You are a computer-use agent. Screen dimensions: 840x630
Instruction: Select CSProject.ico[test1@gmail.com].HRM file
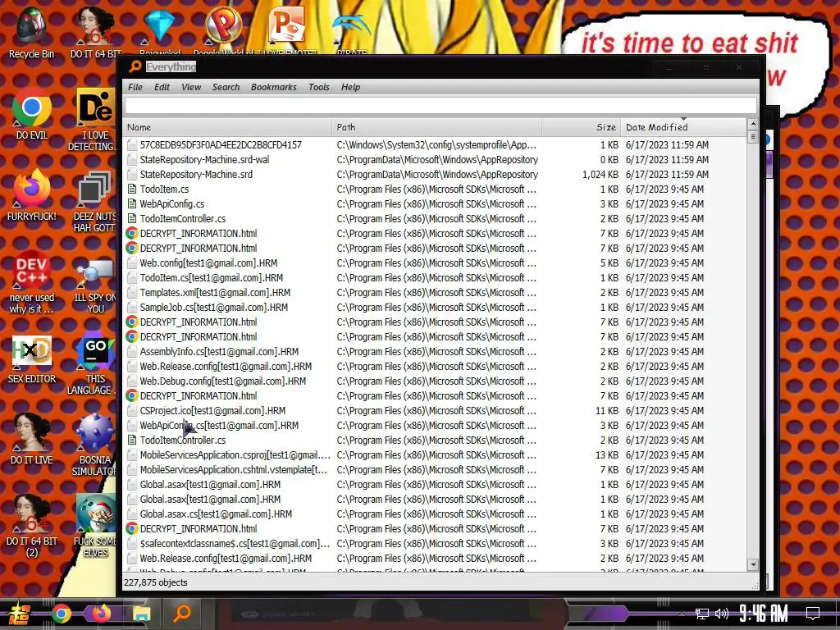click(435, 410)
